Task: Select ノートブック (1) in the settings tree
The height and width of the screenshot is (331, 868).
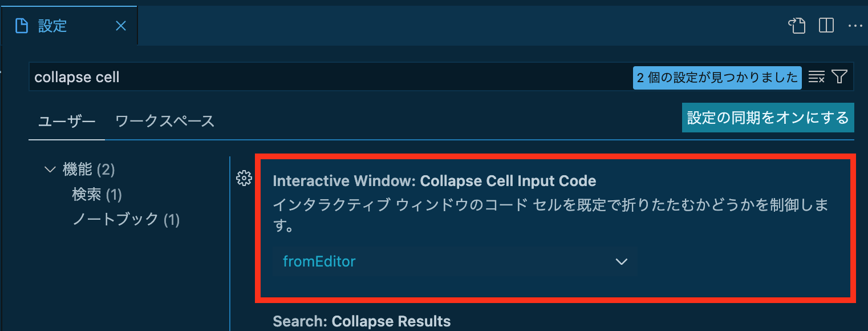Action: pyautogui.click(x=126, y=219)
